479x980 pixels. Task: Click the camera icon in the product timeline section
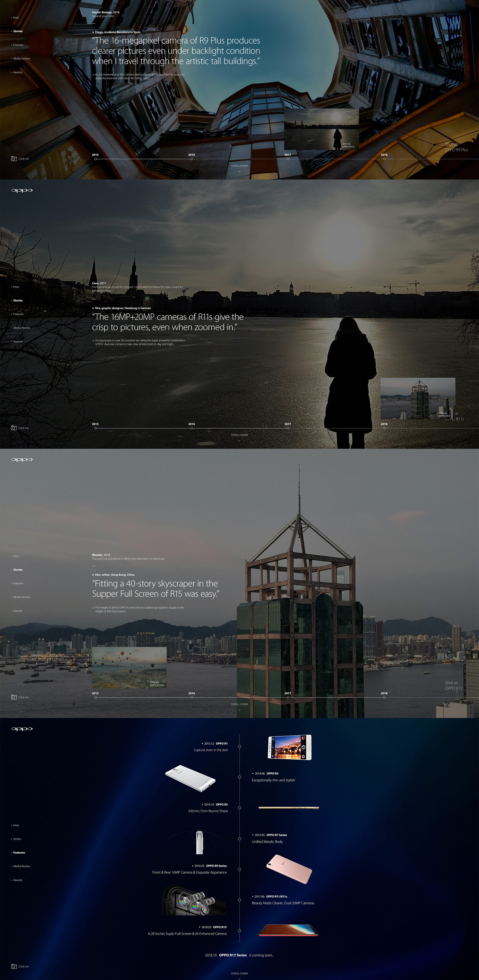click(x=14, y=966)
